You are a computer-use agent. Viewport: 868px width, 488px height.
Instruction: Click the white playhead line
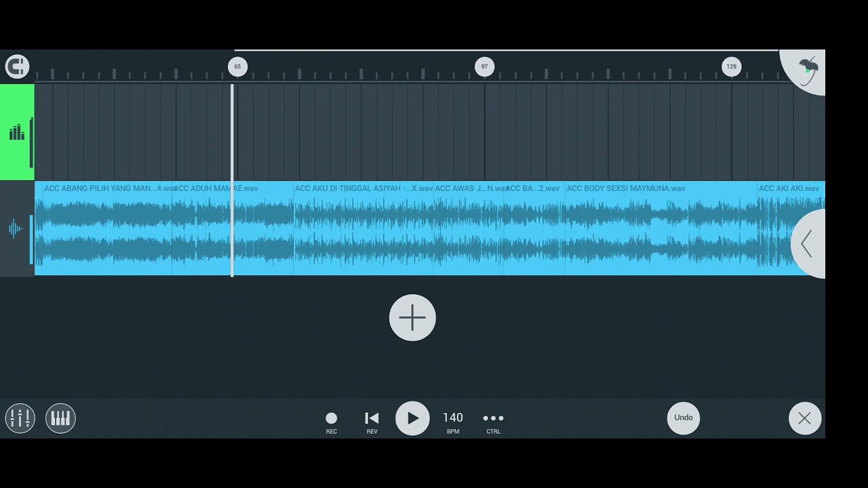click(x=232, y=180)
